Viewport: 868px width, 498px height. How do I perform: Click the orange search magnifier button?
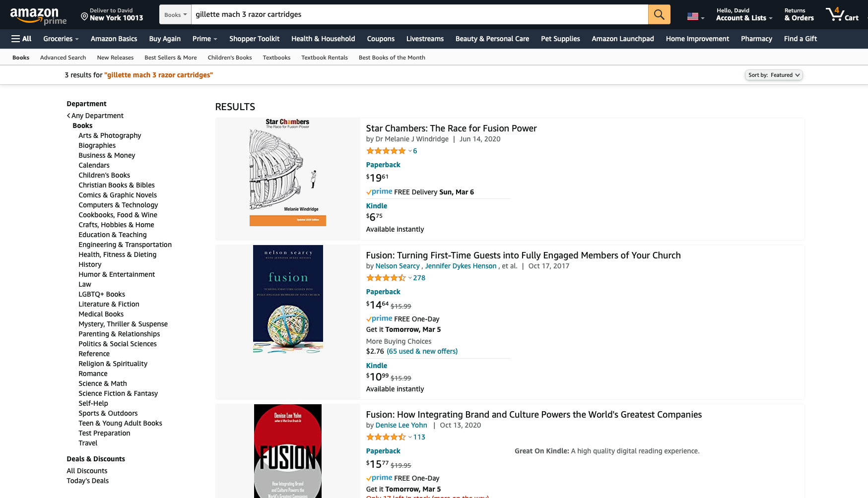659,14
